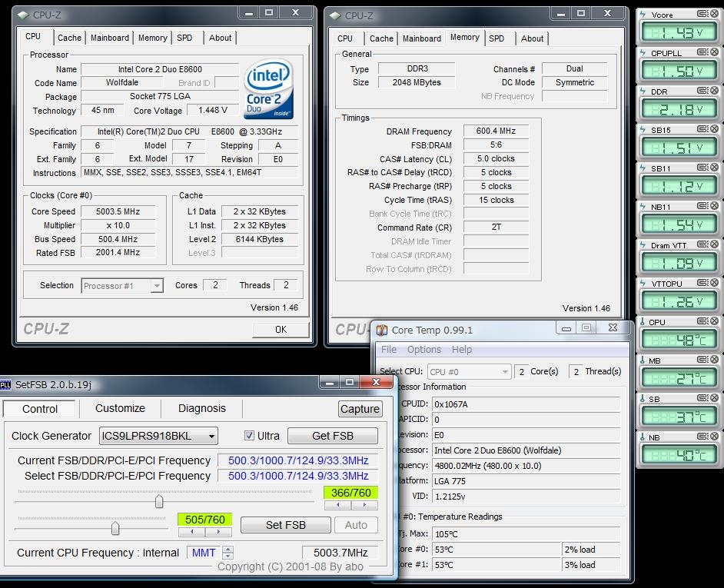Click the Intel Core 2 Duo logo
724x588 pixels.
268,90
